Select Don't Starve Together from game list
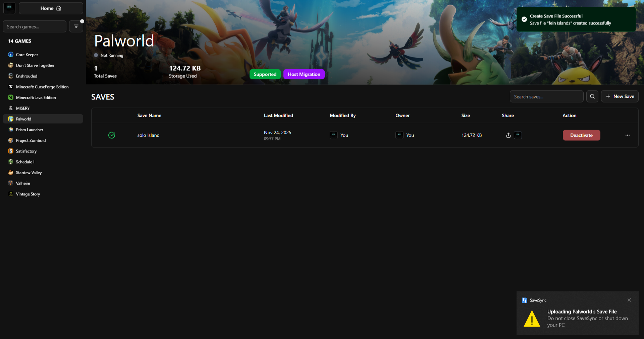Screen dimensions: 644x339 click(43, 65)
